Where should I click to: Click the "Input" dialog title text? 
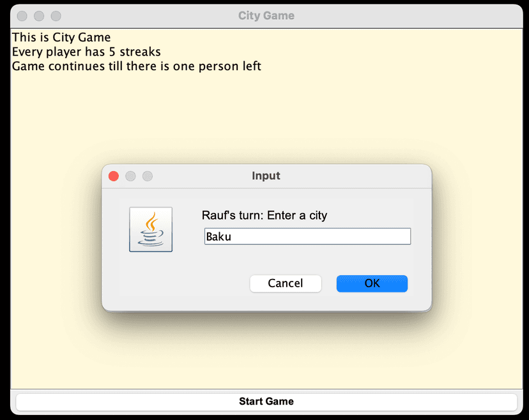(266, 176)
